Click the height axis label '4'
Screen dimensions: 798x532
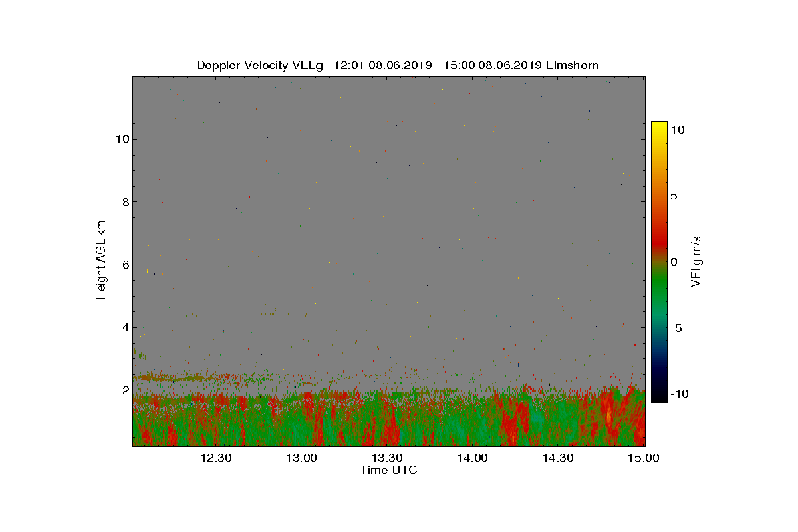[x=125, y=327]
